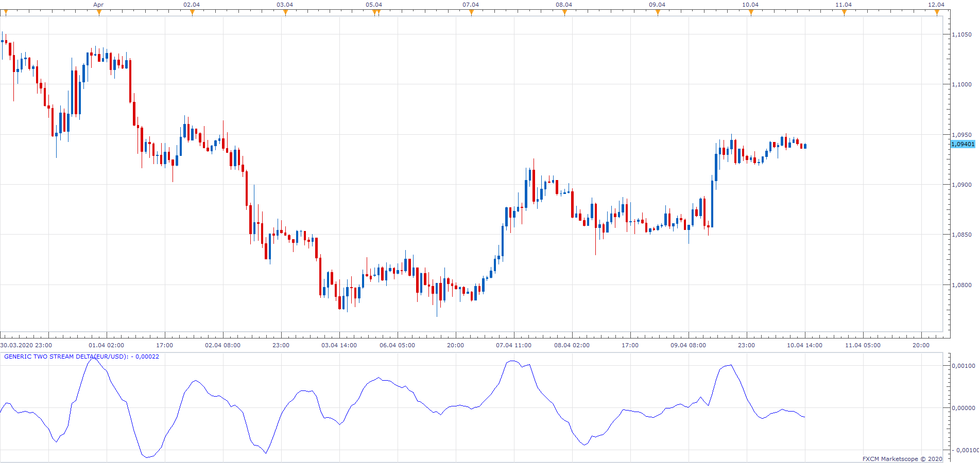Click the 0,00000 indicator axis label
Screen dimensions: 980x463
pos(963,408)
